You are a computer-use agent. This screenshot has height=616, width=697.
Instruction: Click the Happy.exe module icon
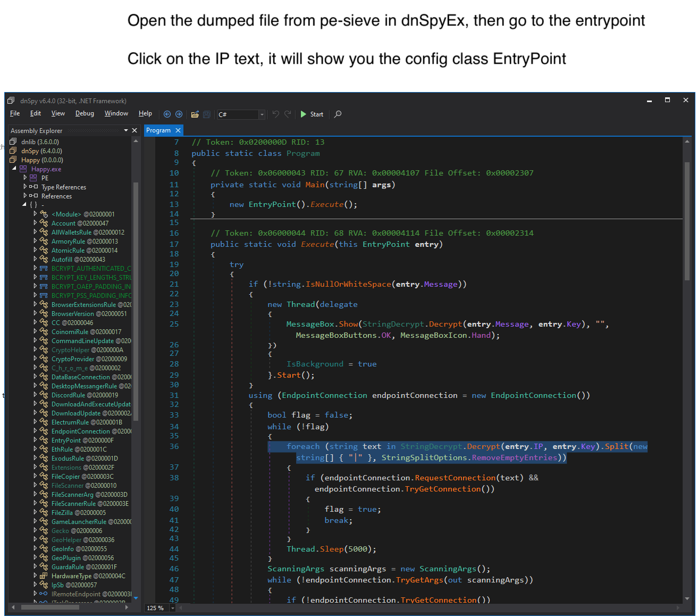(x=23, y=169)
